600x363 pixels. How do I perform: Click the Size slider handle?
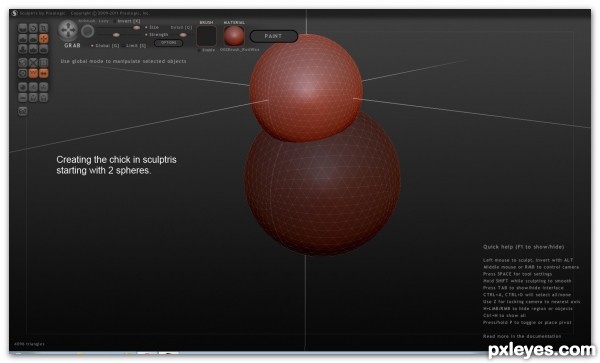137,28
